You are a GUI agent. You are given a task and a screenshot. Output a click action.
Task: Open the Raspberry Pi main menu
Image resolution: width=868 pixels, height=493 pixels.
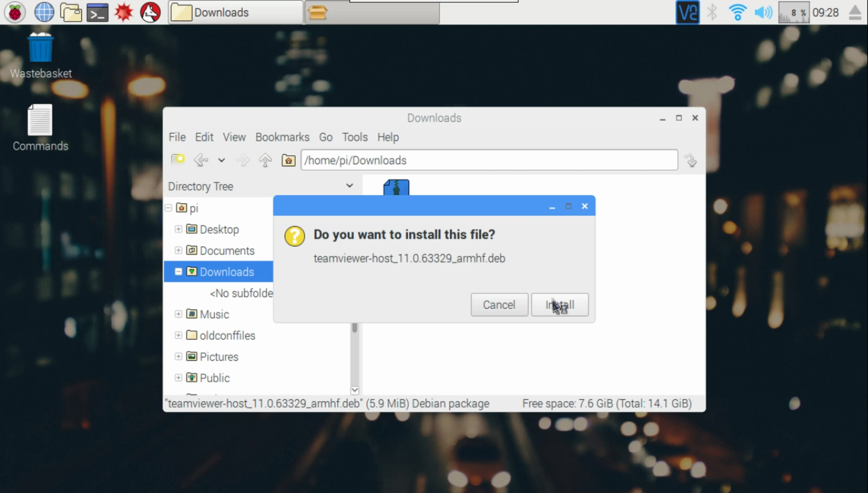click(x=15, y=12)
